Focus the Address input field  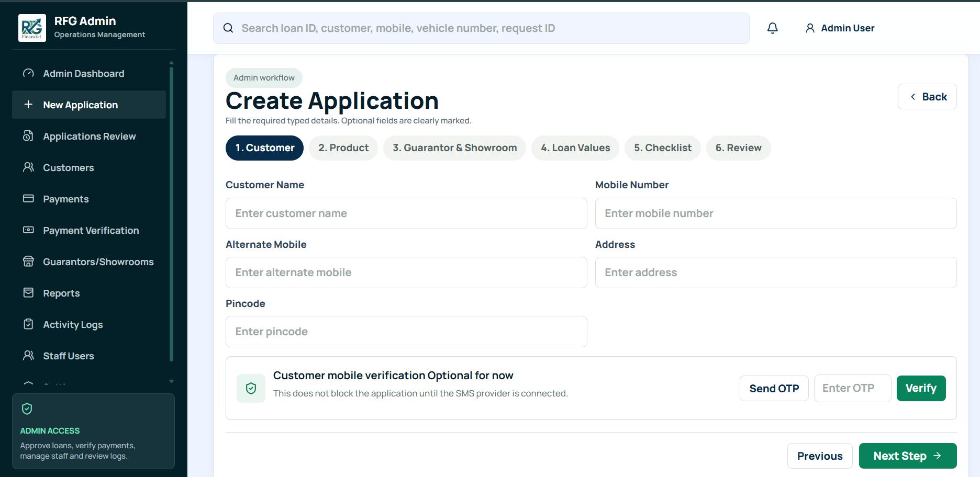pos(776,272)
